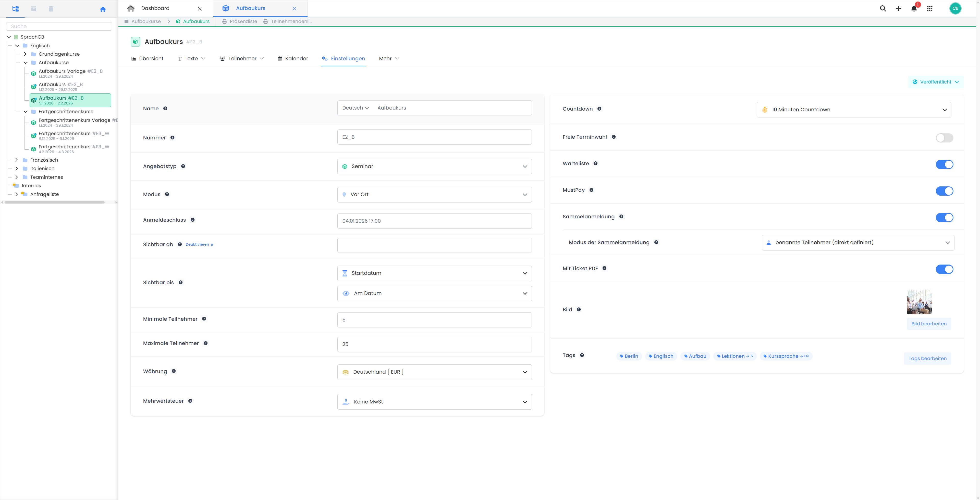This screenshot has width=980, height=500.
Task: Turn off the MustPay toggle
Action: coord(944,191)
